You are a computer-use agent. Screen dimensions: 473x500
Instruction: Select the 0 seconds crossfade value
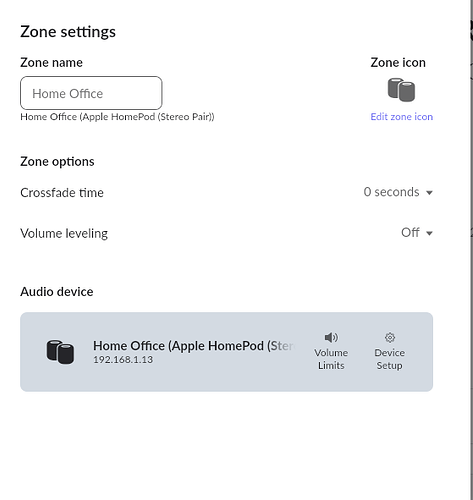tap(391, 192)
